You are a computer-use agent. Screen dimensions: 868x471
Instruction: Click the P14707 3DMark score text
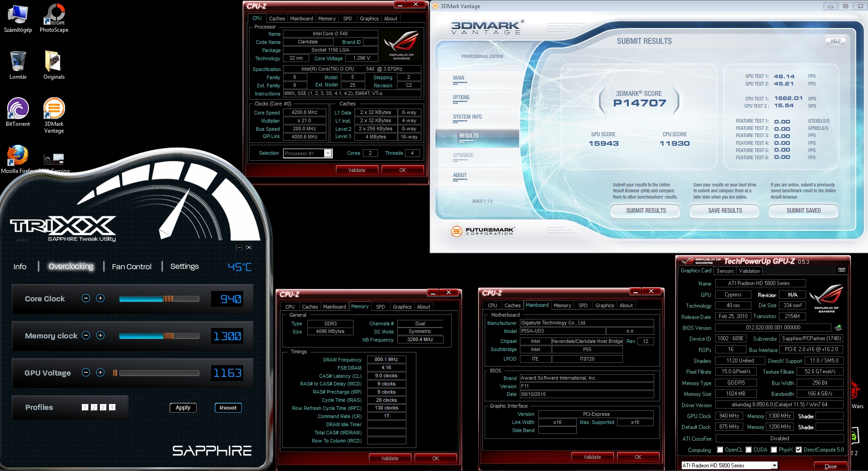click(x=640, y=103)
